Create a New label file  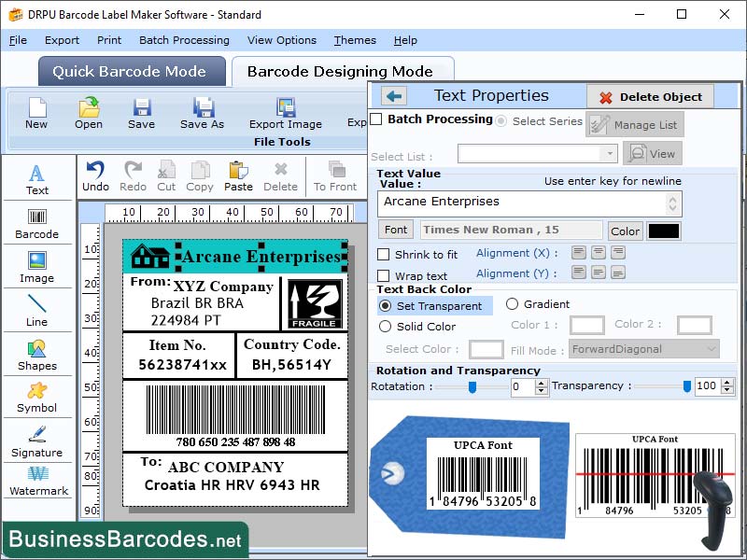point(36,113)
